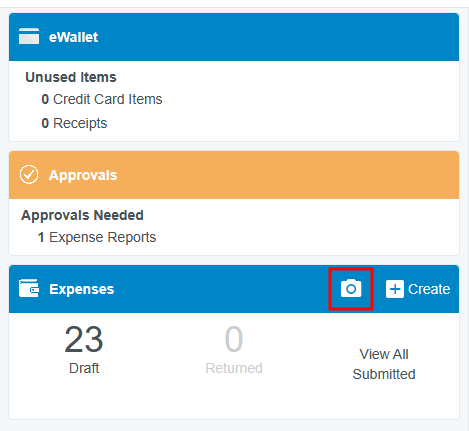The width and height of the screenshot is (469, 431).
Task: Click the Approvals checkmark circle icon
Action: (x=29, y=175)
